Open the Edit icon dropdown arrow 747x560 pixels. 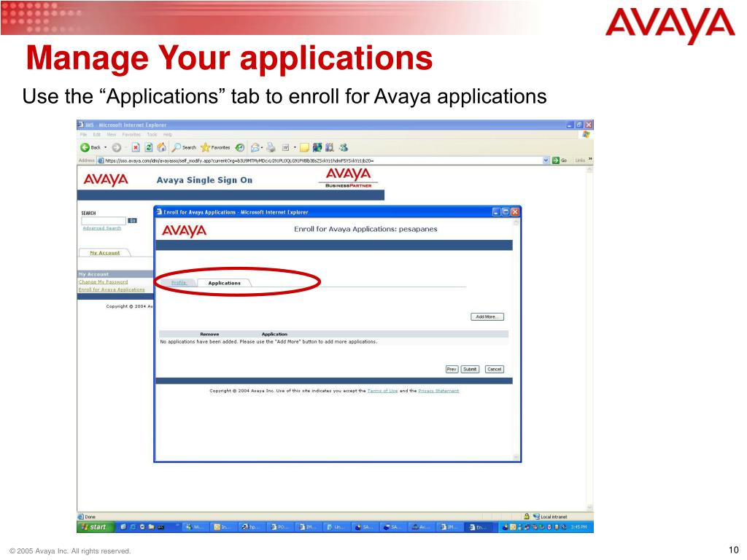295,147
